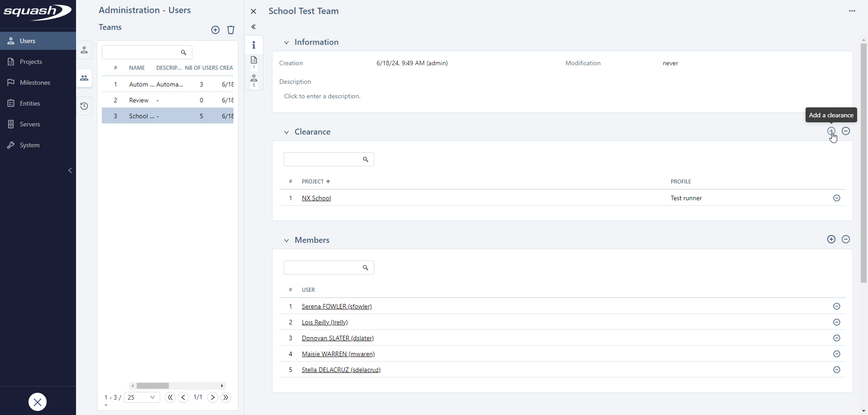Open the NX School project link

click(316, 198)
